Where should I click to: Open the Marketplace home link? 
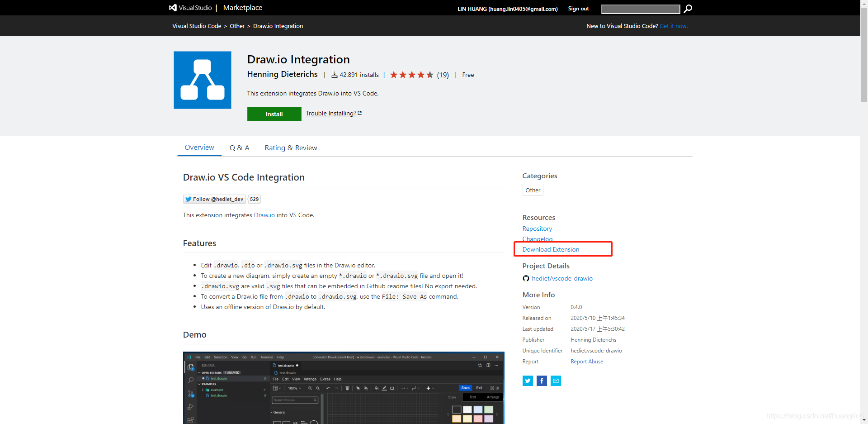[x=242, y=8]
